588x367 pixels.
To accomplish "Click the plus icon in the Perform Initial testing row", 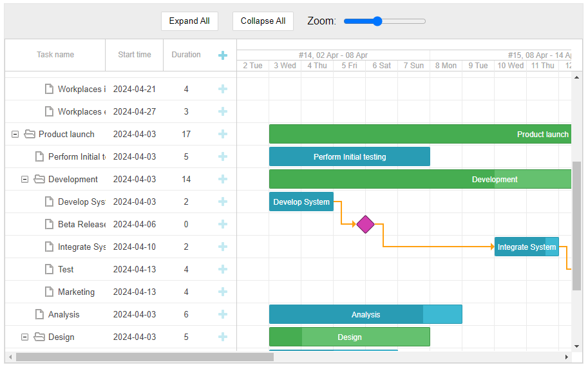I will pos(223,156).
